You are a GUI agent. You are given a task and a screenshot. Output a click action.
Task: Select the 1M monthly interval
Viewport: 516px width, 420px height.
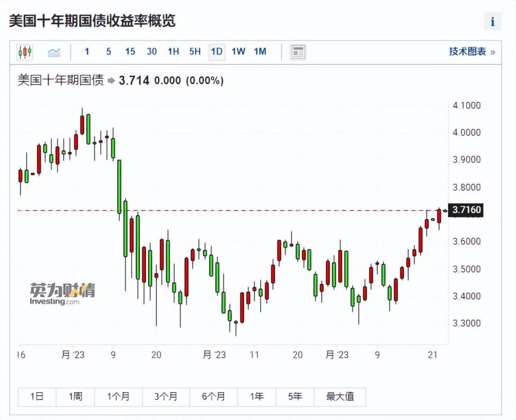(260, 52)
